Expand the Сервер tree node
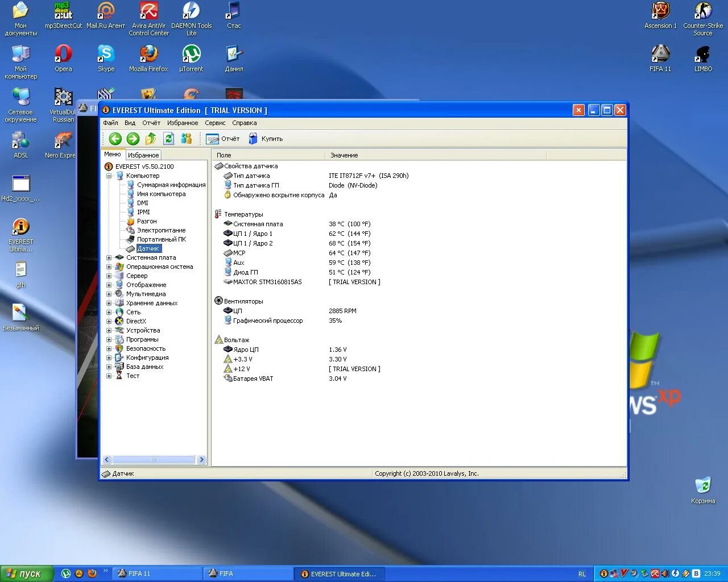This screenshot has width=728, height=582. pos(109,276)
